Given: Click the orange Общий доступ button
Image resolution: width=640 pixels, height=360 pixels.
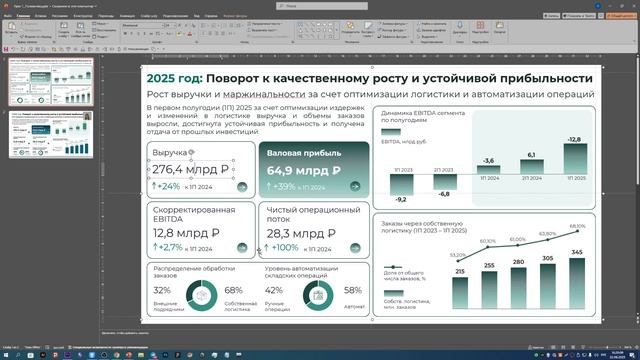Looking at the screenshot, I should click(621, 16).
